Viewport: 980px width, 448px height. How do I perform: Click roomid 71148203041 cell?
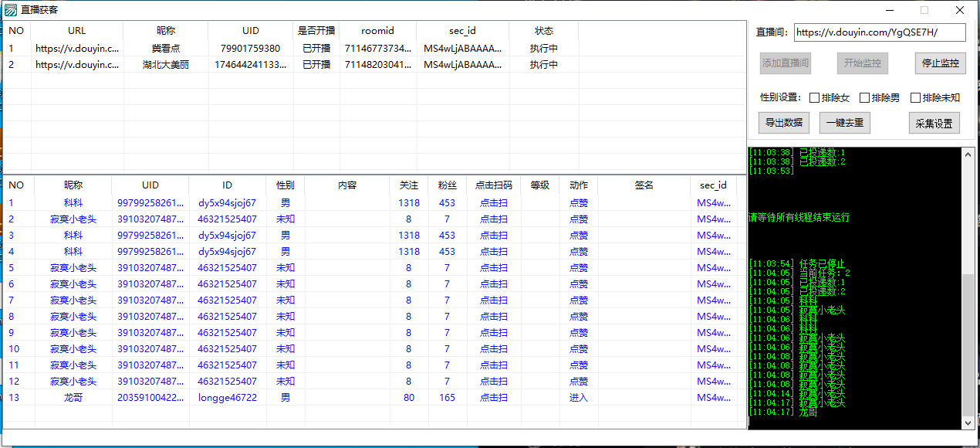(x=378, y=65)
